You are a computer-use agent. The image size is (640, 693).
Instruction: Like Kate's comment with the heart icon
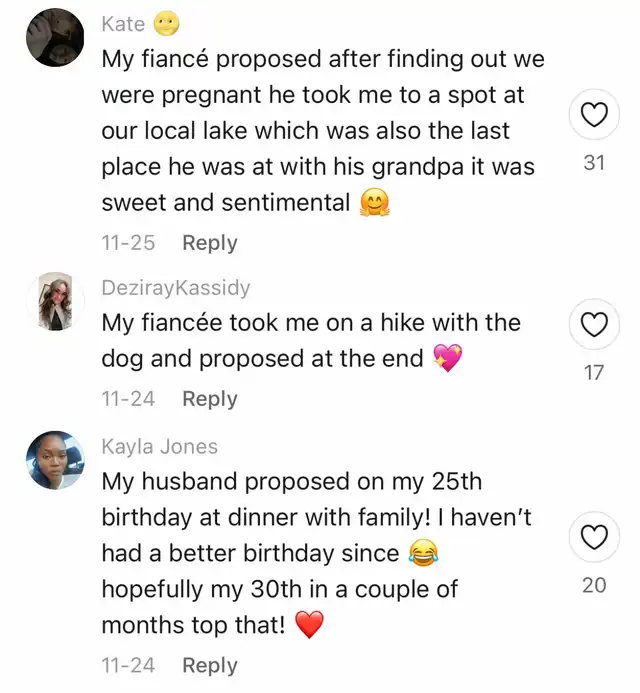[594, 117]
